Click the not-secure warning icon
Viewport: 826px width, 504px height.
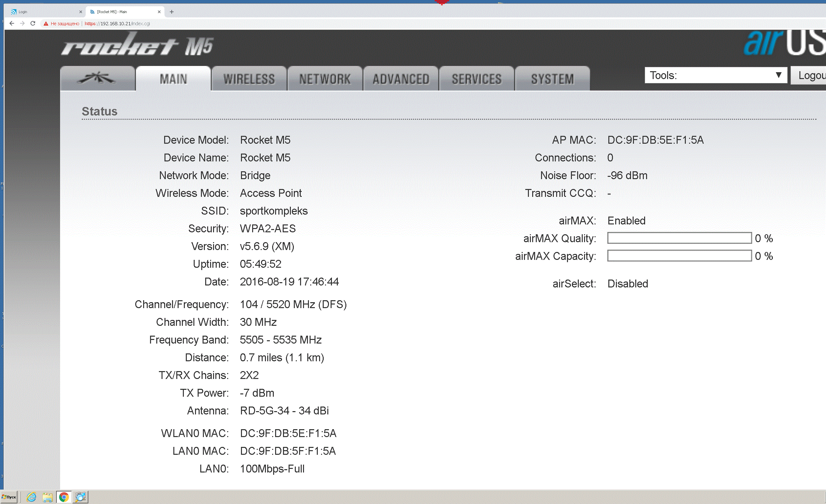pos(46,23)
